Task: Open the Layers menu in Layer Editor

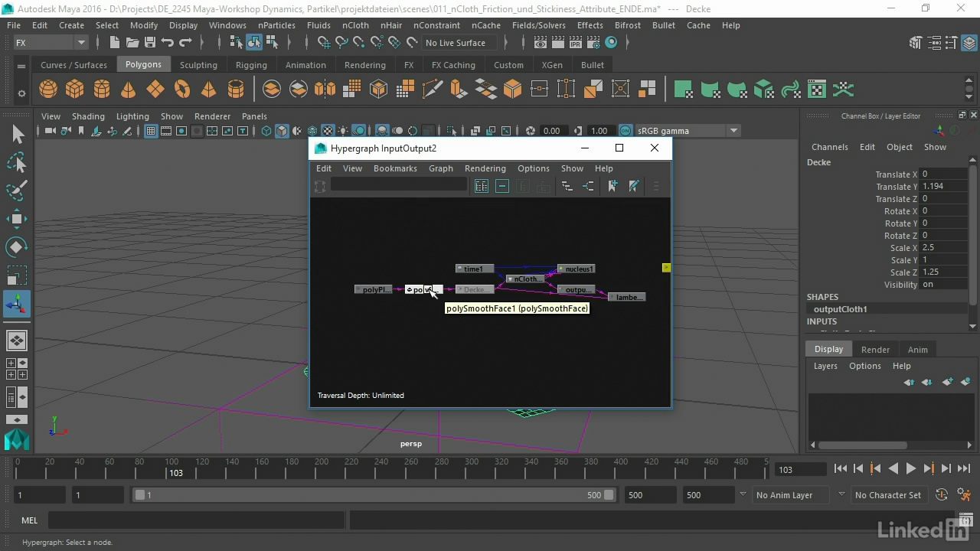Action: click(825, 366)
